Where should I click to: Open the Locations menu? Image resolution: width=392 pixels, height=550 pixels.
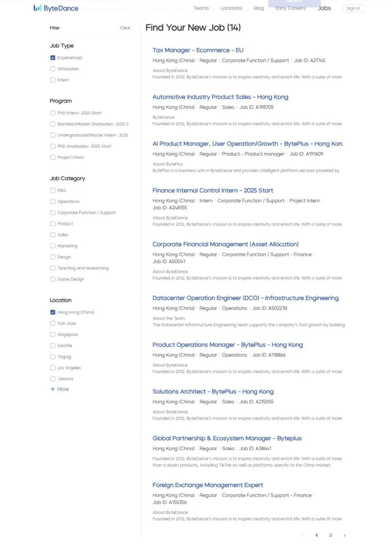pyautogui.click(x=231, y=8)
